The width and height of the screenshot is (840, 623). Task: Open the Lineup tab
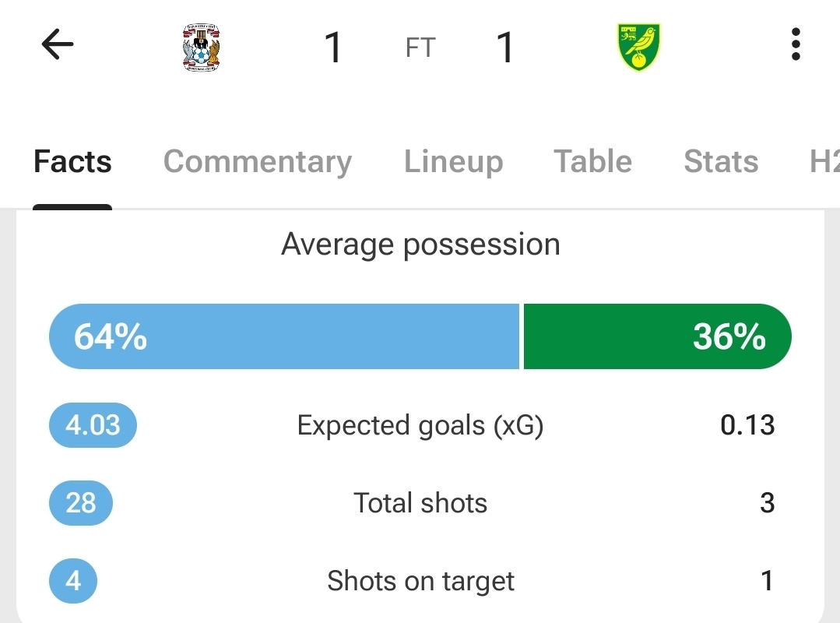(453, 162)
